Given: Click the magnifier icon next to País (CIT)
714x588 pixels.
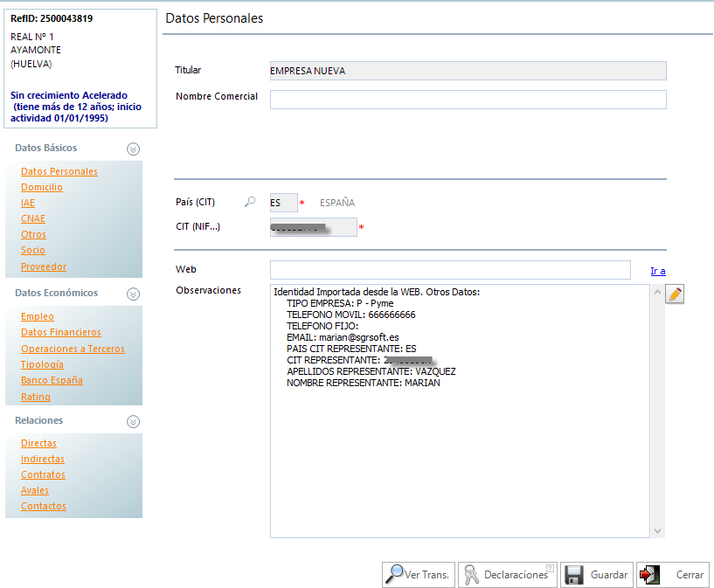Looking at the screenshot, I should [250, 202].
